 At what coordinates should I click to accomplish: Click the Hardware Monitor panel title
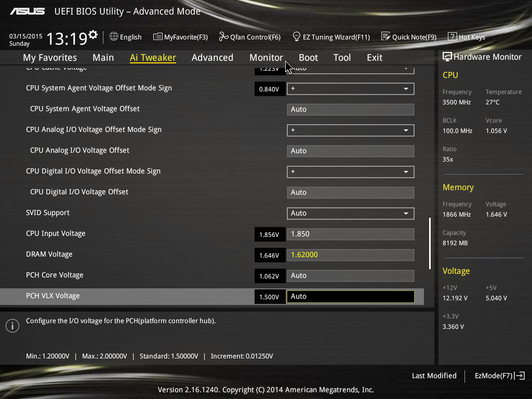point(487,57)
